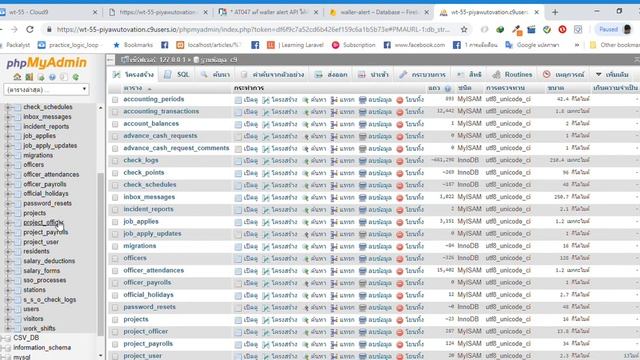
Task: Click the green log out icon beside home
Action: pyautogui.click(x=29, y=77)
